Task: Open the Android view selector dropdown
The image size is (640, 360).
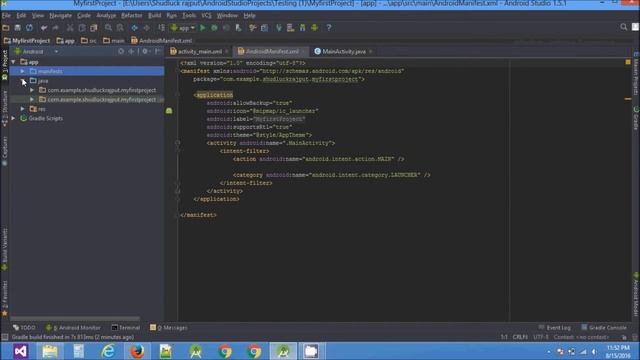Action: pos(37,52)
